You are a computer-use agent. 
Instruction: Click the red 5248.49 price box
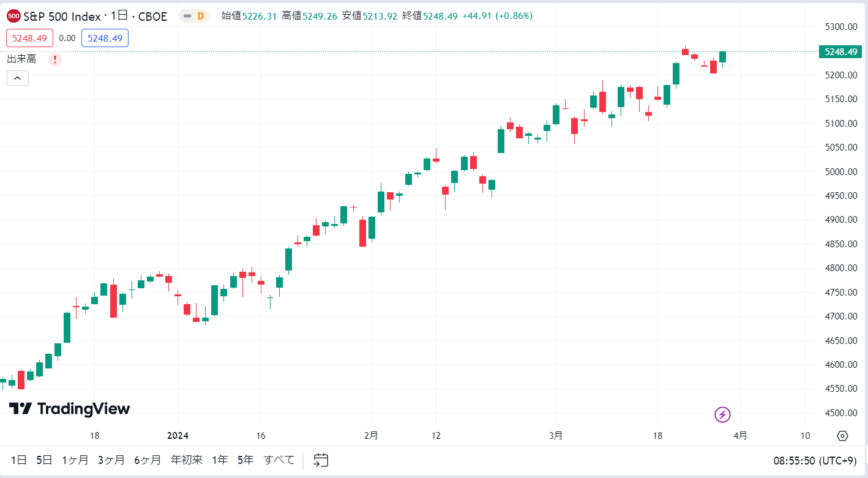click(x=30, y=38)
